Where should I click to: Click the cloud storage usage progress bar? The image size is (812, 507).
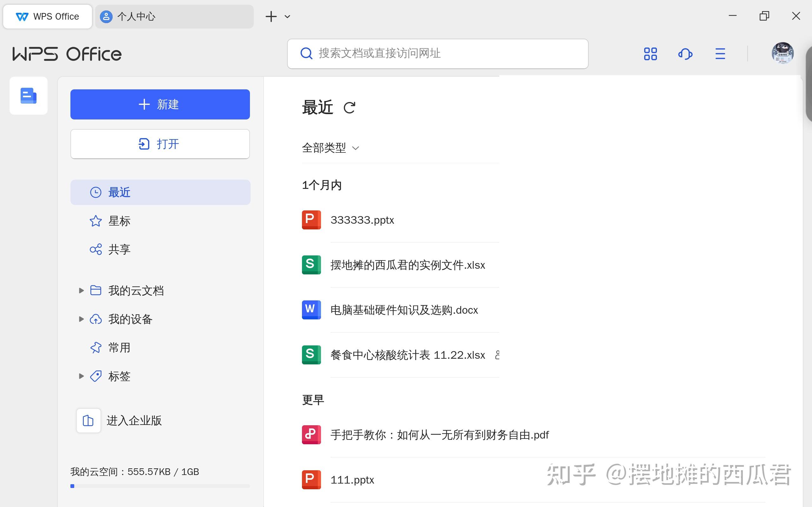160,486
